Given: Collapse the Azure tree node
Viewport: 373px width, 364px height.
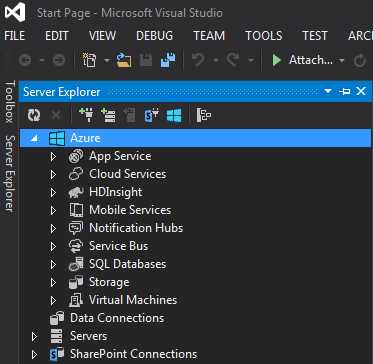Looking at the screenshot, I should click(x=33, y=138).
